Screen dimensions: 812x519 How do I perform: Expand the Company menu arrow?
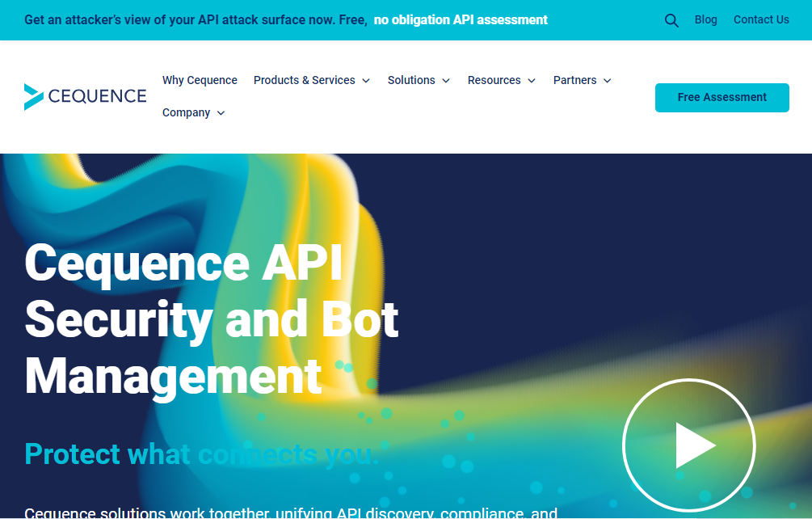pos(221,113)
